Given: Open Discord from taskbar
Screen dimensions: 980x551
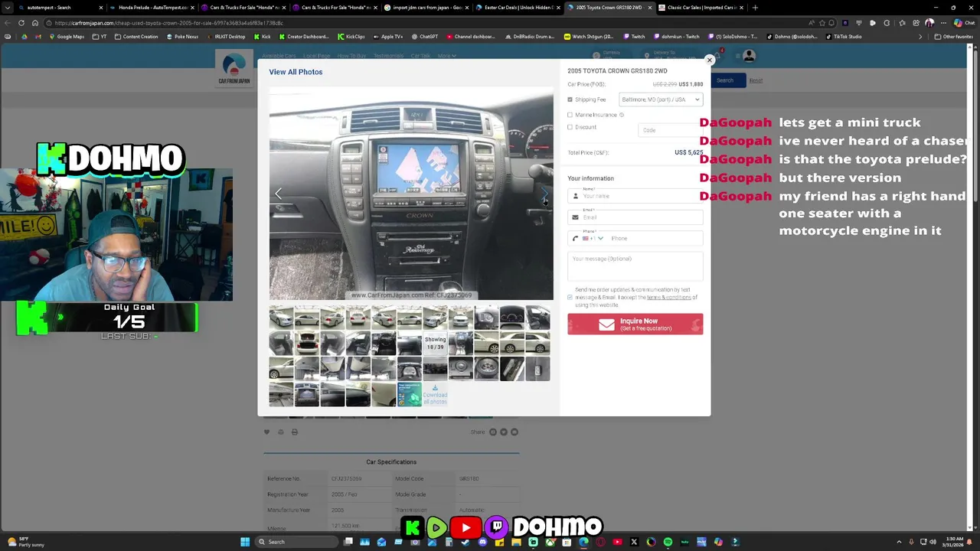Looking at the screenshot, I should coord(482,542).
